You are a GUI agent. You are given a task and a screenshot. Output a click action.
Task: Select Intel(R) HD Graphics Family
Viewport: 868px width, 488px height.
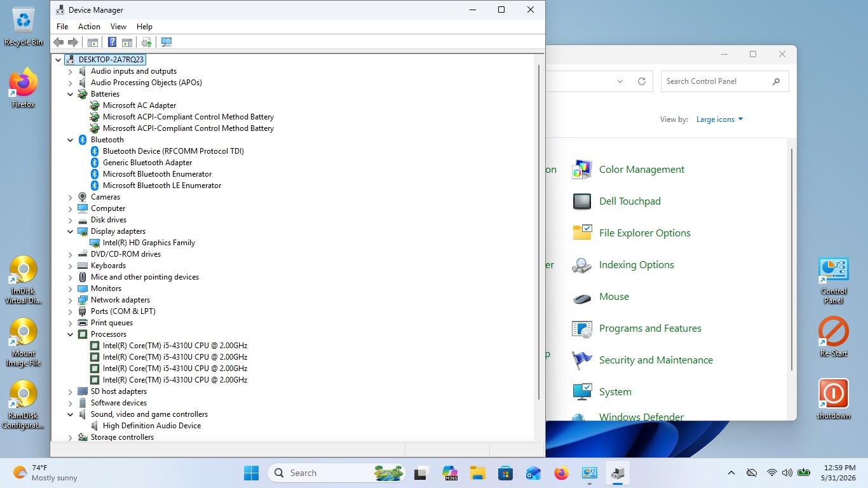(x=149, y=243)
